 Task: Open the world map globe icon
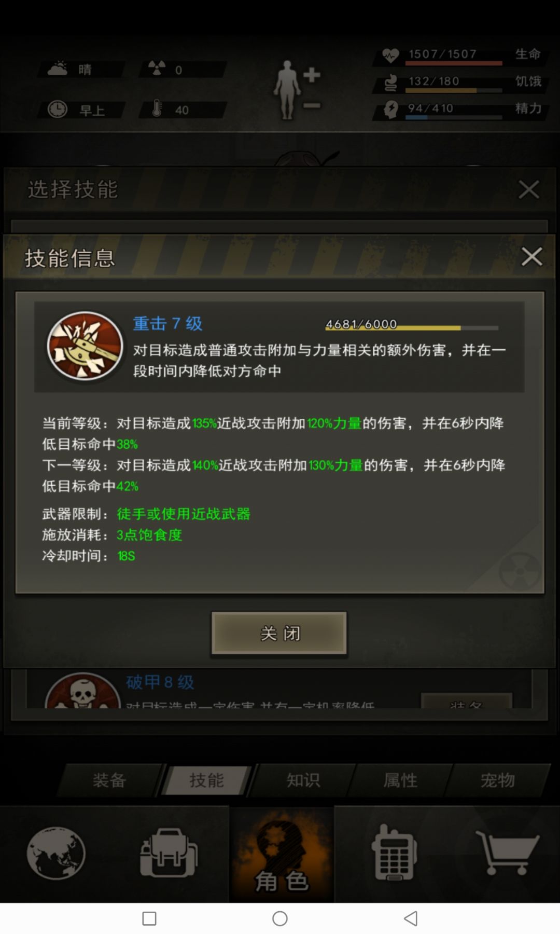pos(57,853)
